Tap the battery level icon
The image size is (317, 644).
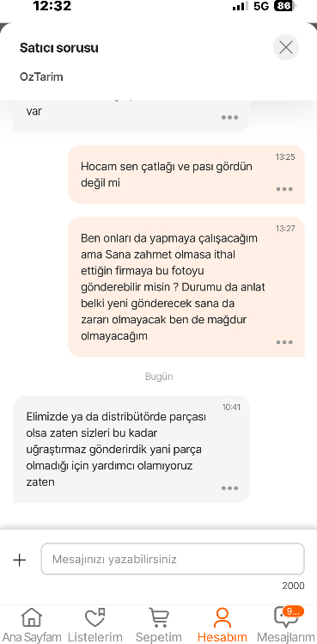pos(285,6)
